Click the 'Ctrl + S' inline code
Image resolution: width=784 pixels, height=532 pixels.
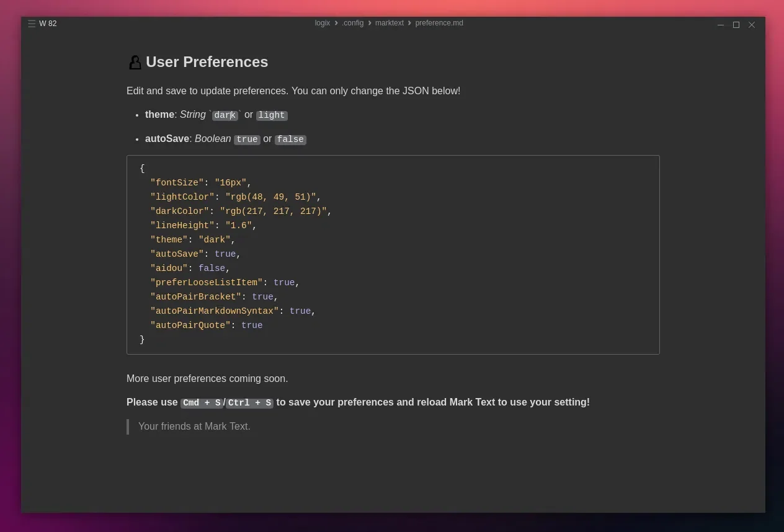click(x=249, y=403)
